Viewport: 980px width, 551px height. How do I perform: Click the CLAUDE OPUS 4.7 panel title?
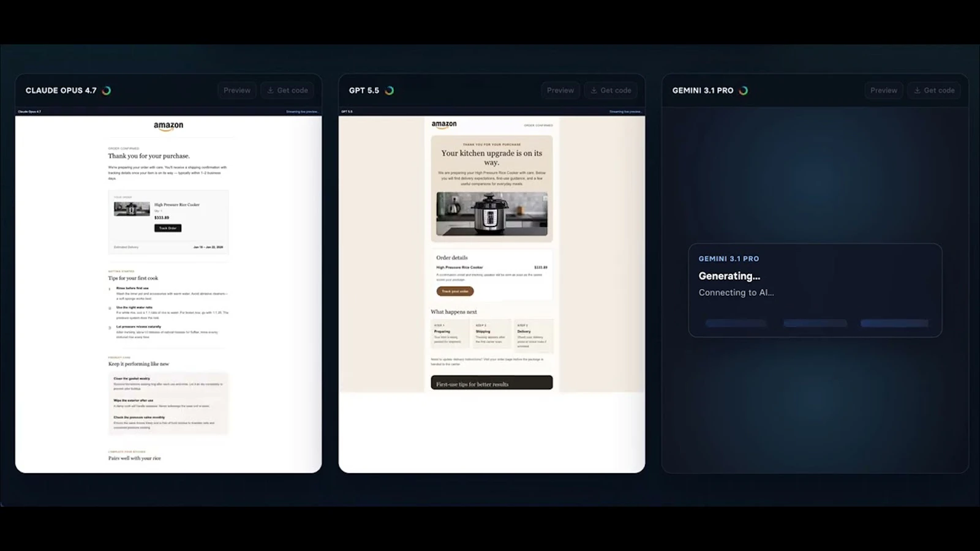(x=61, y=91)
